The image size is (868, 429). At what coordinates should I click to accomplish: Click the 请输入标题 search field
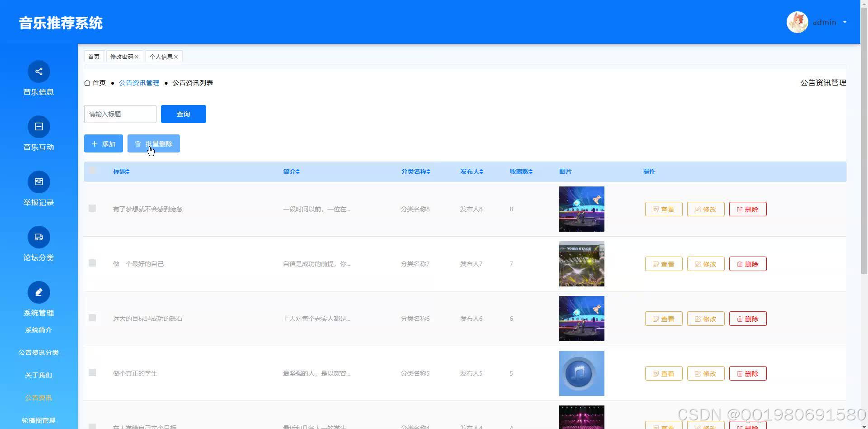(x=120, y=114)
